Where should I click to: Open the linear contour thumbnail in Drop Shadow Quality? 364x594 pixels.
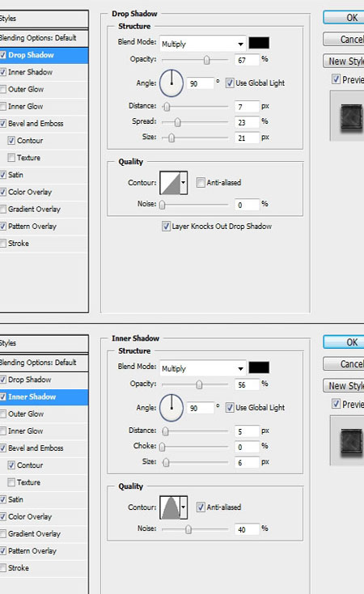(170, 183)
